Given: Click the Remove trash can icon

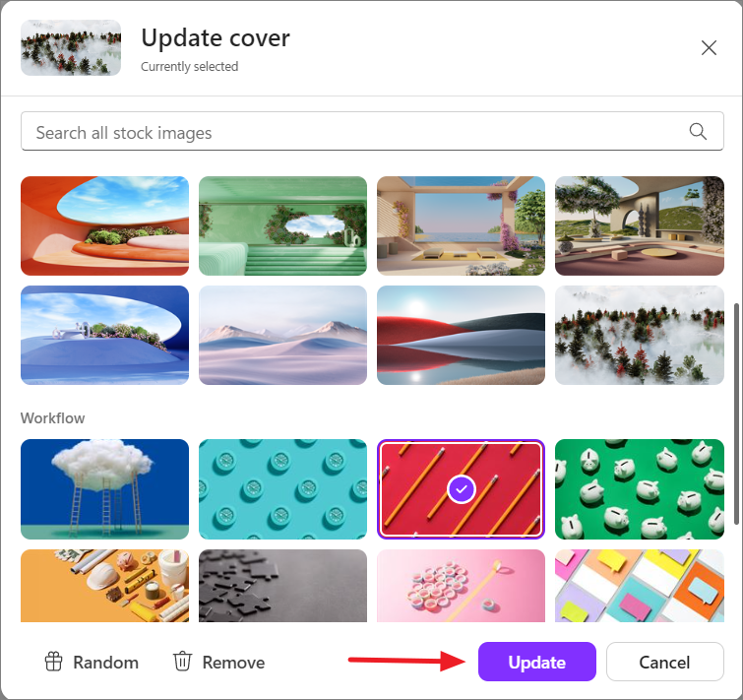Looking at the screenshot, I should (x=182, y=662).
